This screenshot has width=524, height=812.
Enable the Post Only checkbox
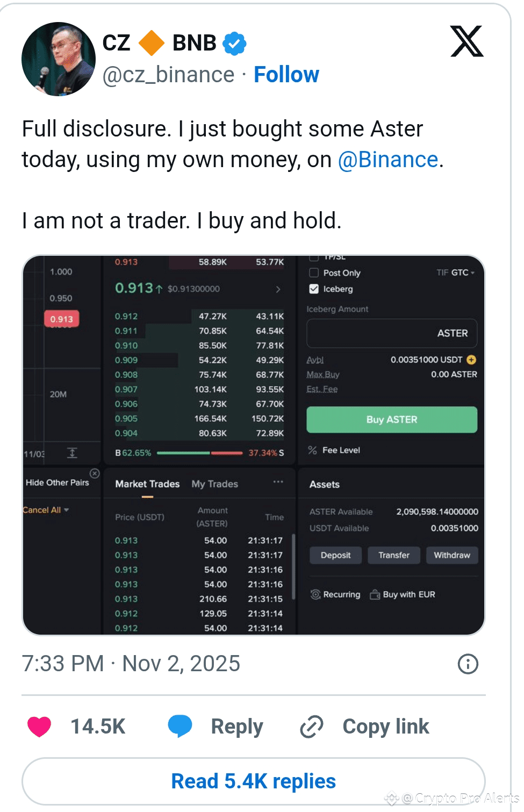pyautogui.click(x=314, y=273)
